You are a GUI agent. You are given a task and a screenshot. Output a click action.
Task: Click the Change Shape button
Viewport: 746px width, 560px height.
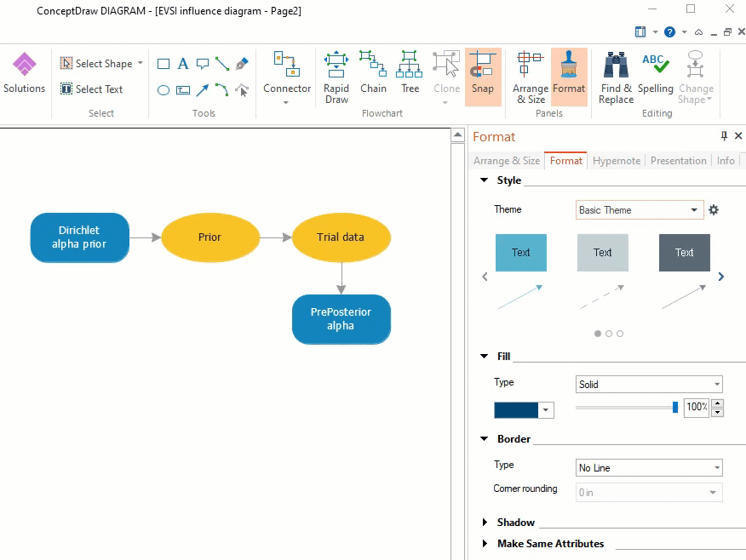point(696,77)
